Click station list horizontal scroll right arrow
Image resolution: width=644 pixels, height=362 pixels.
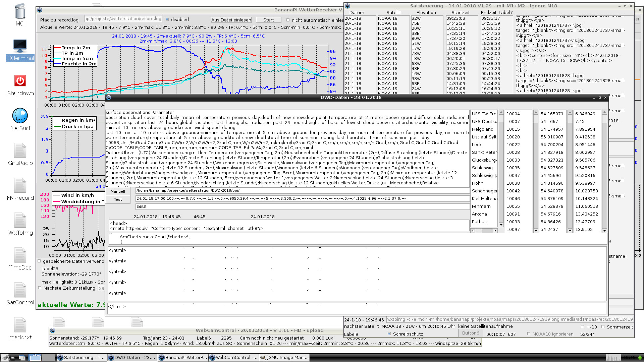coord(495,231)
